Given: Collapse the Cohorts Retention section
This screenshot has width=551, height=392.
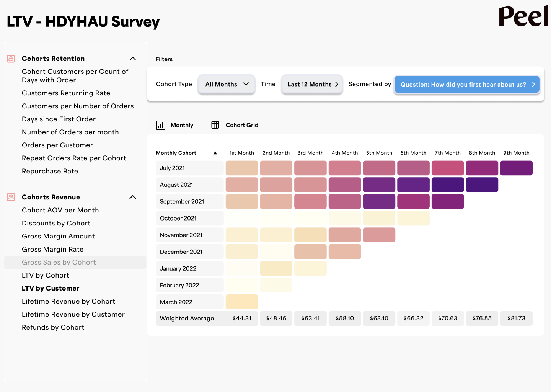Looking at the screenshot, I should point(133,59).
